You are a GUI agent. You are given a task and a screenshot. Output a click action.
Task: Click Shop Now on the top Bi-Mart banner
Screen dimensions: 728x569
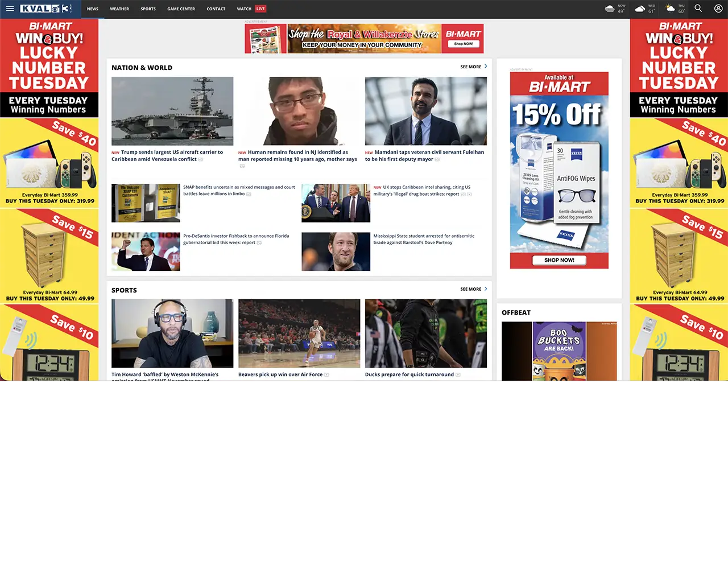click(464, 44)
